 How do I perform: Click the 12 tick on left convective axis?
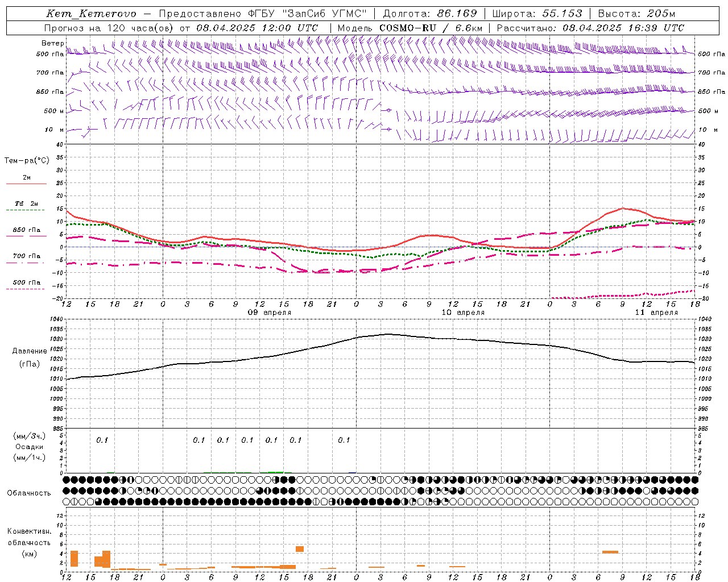pyautogui.click(x=59, y=516)
